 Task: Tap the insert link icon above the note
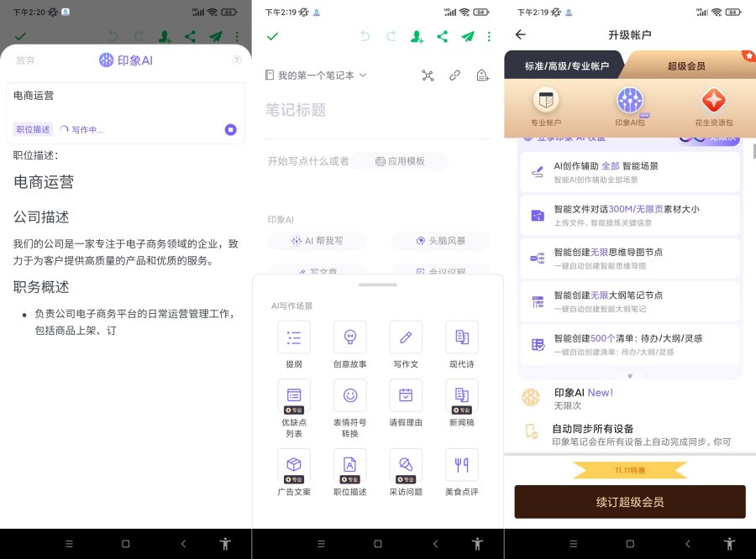point(454,75)
